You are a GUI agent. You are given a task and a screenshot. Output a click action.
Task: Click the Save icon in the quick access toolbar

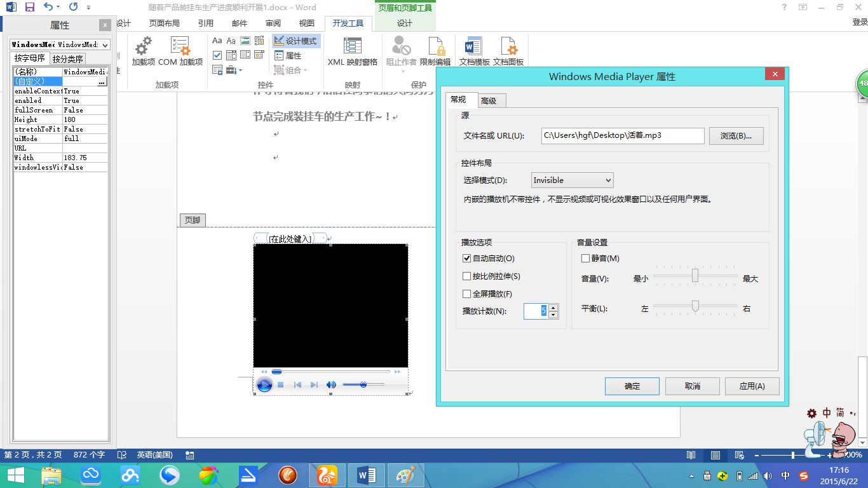point(30,7)
